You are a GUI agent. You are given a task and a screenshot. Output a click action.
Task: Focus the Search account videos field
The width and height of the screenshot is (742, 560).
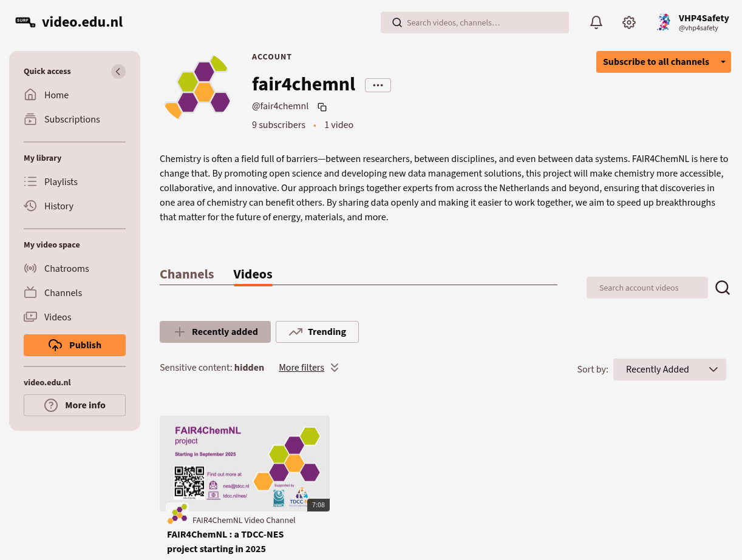tap(647, 288)
